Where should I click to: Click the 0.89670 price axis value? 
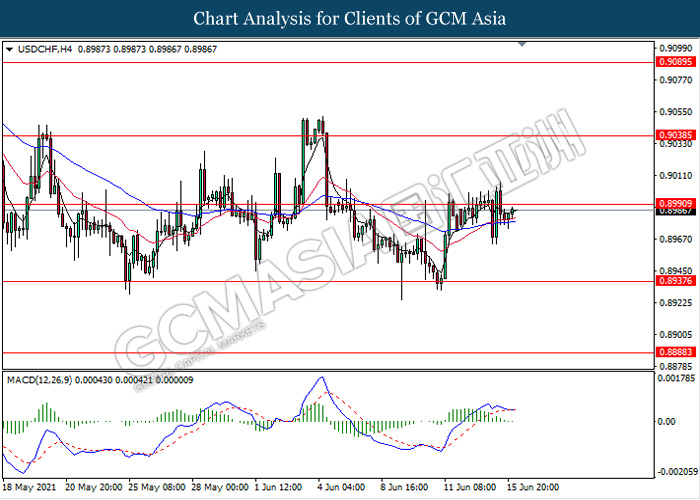pos(676,239)
